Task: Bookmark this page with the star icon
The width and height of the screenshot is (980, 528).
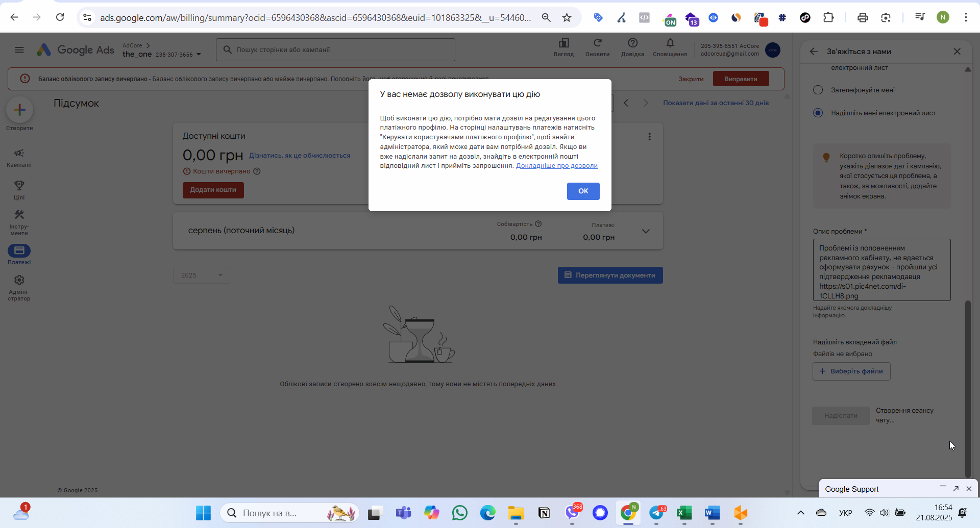Action: click(567, 18)
